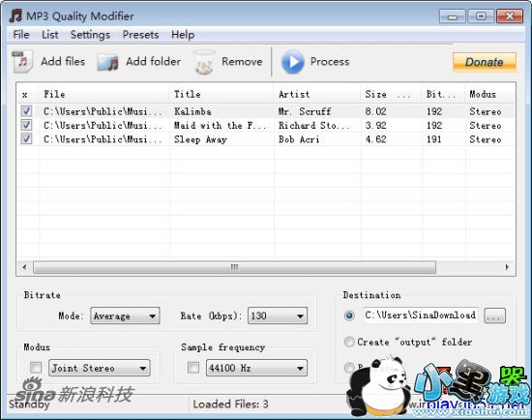Sort by the Modus column header
This screenshot has width=532, height=420.
click(x=490, y=94)
